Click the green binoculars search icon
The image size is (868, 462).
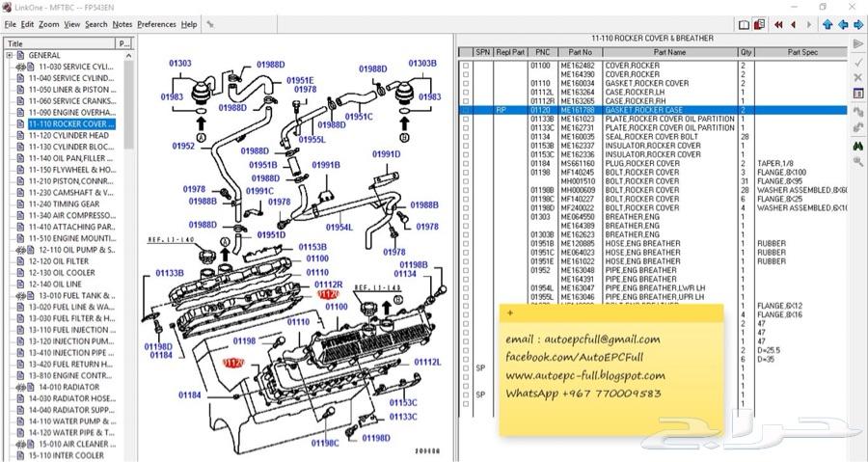pyautogui.click(x=858, y=146)
